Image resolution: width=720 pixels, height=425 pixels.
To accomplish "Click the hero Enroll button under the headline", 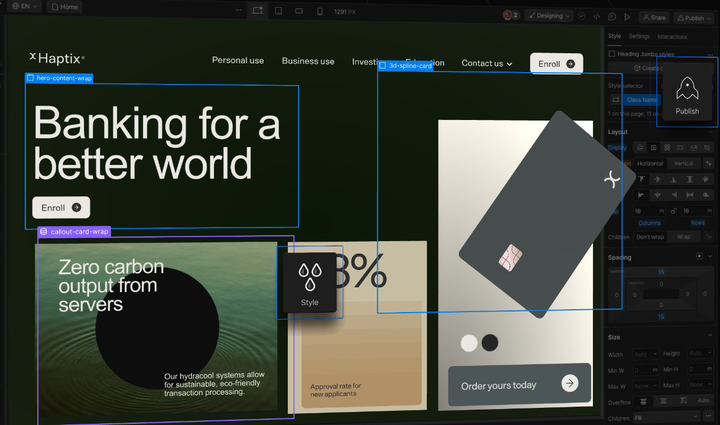I will pos(61,207).
